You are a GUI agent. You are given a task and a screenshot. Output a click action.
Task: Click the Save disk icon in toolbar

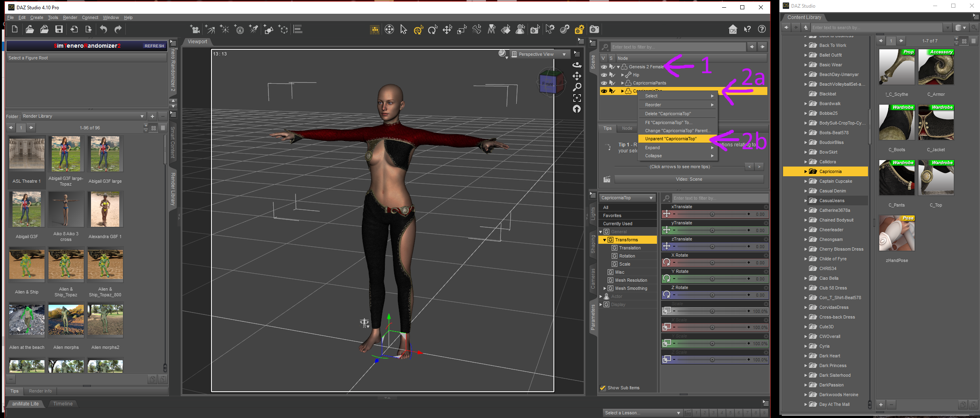[59, 29]
